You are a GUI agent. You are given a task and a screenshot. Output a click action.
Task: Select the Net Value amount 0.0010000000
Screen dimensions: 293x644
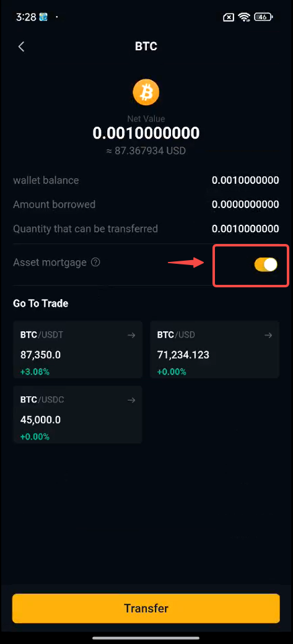146,133
